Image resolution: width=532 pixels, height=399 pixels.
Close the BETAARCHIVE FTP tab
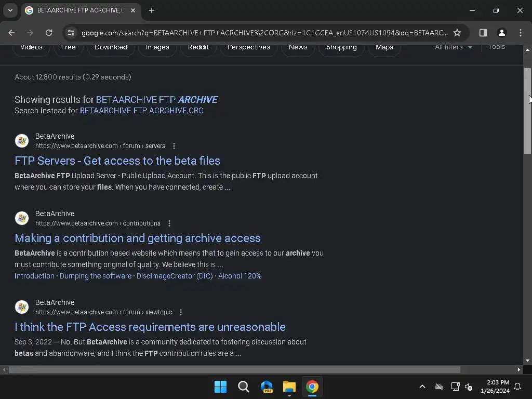pyautogui.click(x=133, y=10)
